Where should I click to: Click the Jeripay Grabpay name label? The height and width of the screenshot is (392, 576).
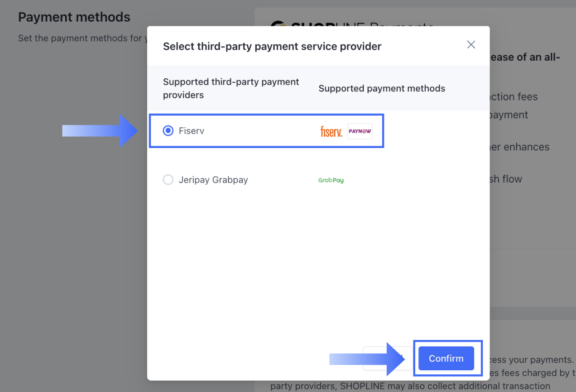tap(213, 180)
